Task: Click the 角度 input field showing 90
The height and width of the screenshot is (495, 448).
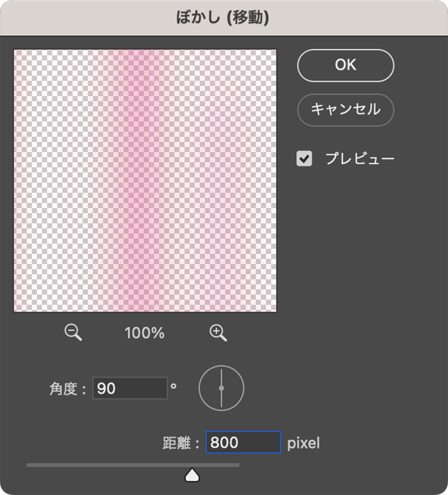Action: coord(130,388)
